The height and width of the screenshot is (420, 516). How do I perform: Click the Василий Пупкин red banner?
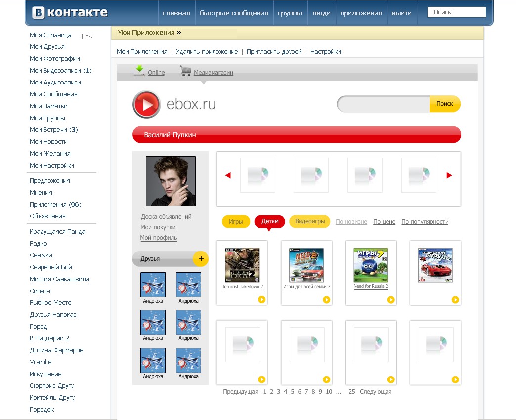(297, 135)
